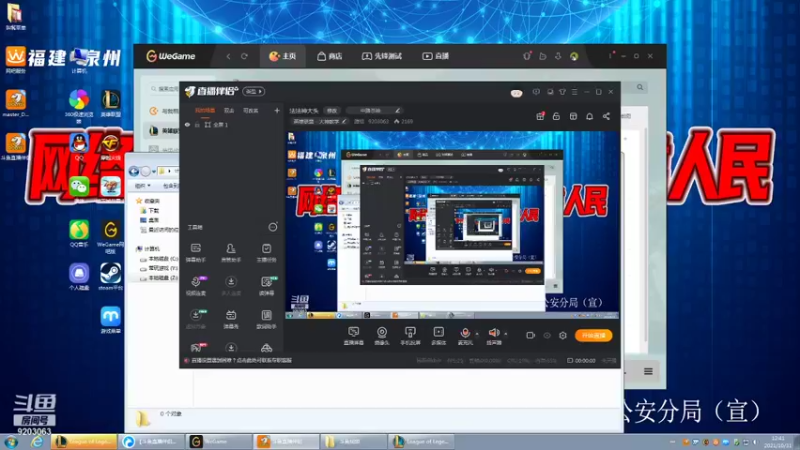
Task: Launch League of Legends desktop icon
Action: coord(110,103)
